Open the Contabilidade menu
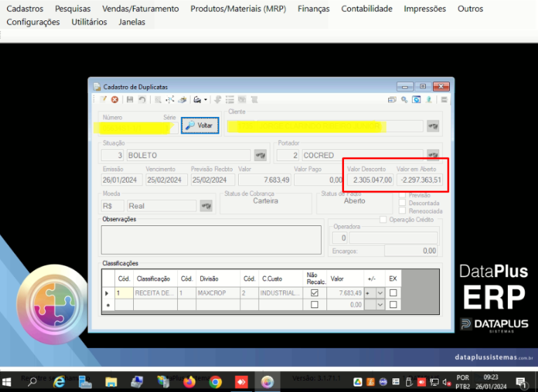 coord(366,8)
